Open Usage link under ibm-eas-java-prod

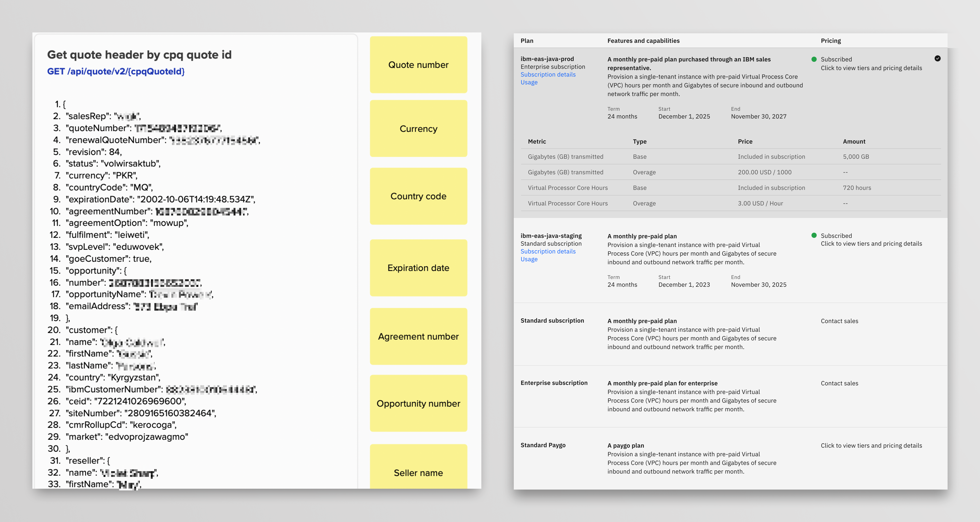point(529,83)
